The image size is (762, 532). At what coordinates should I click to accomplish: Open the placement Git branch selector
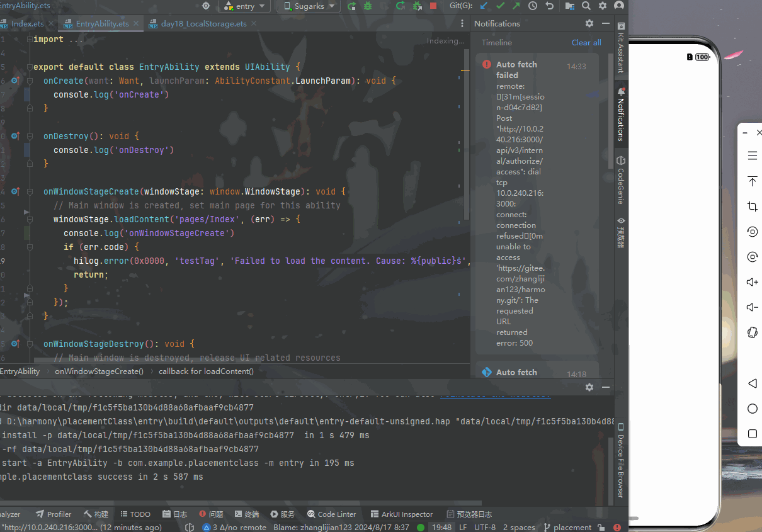[x=567, y=528]
